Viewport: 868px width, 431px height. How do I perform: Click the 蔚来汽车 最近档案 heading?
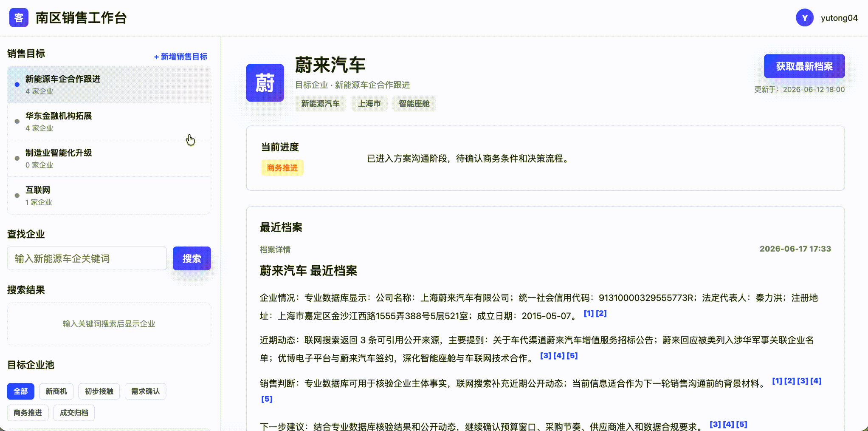click(308, 271)
